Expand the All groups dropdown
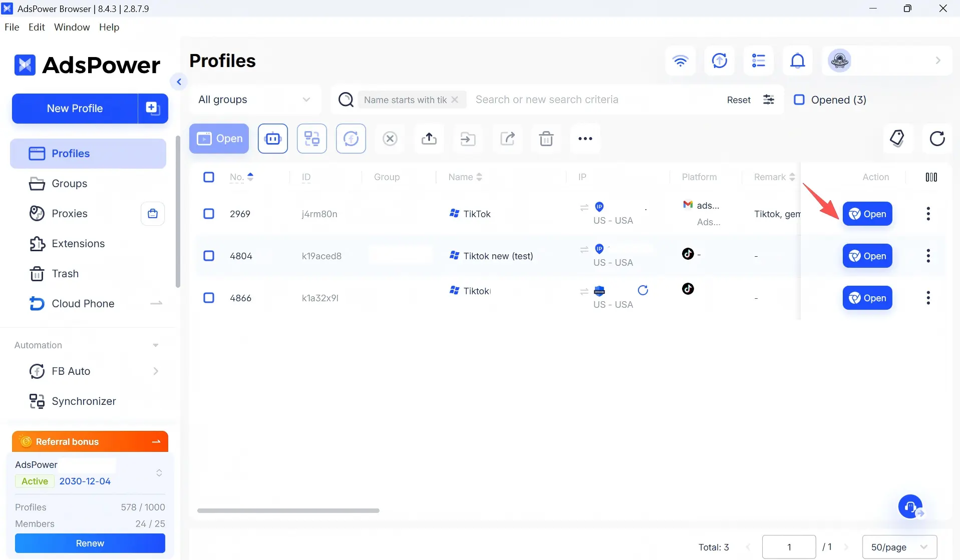This screenshot has height=560, width=960. (x=255, y=100)
